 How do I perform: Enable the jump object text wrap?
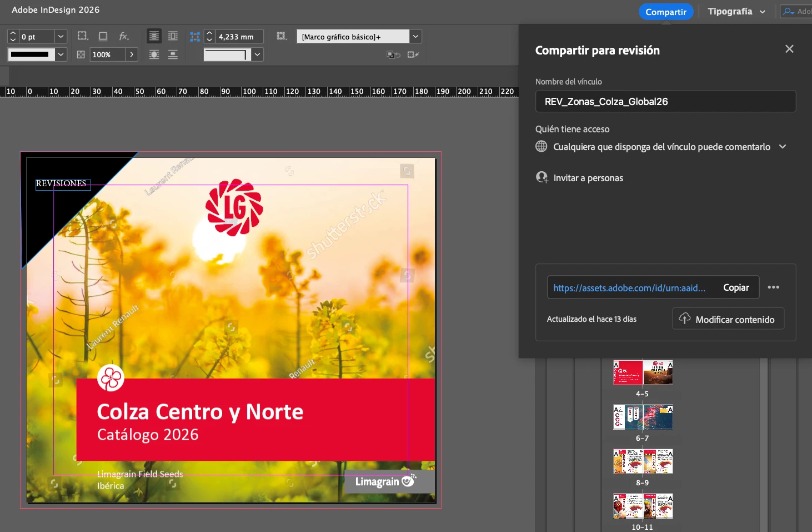point(173,54)
